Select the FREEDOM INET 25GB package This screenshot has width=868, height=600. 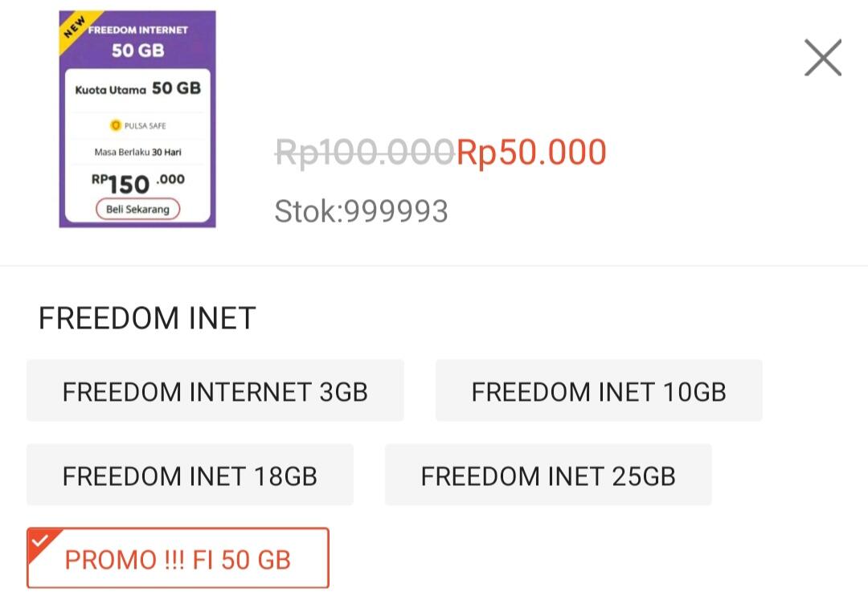tap(547, 476)
